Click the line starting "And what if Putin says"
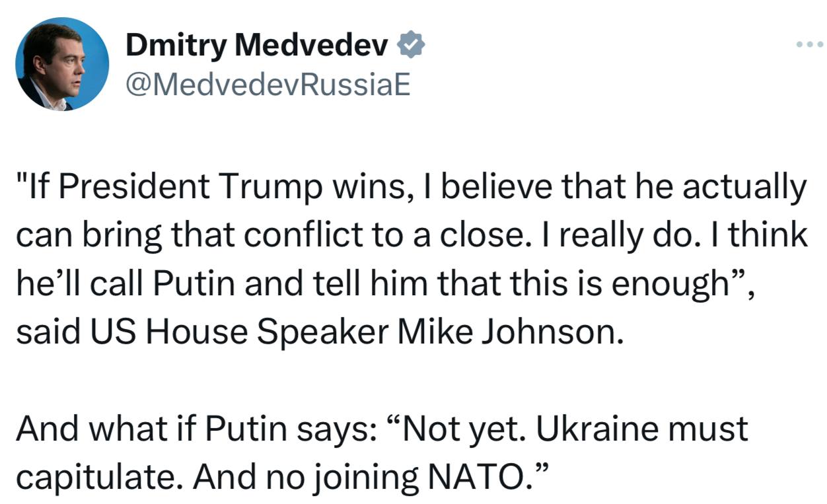Screen dimensions: 827x504 382,429
